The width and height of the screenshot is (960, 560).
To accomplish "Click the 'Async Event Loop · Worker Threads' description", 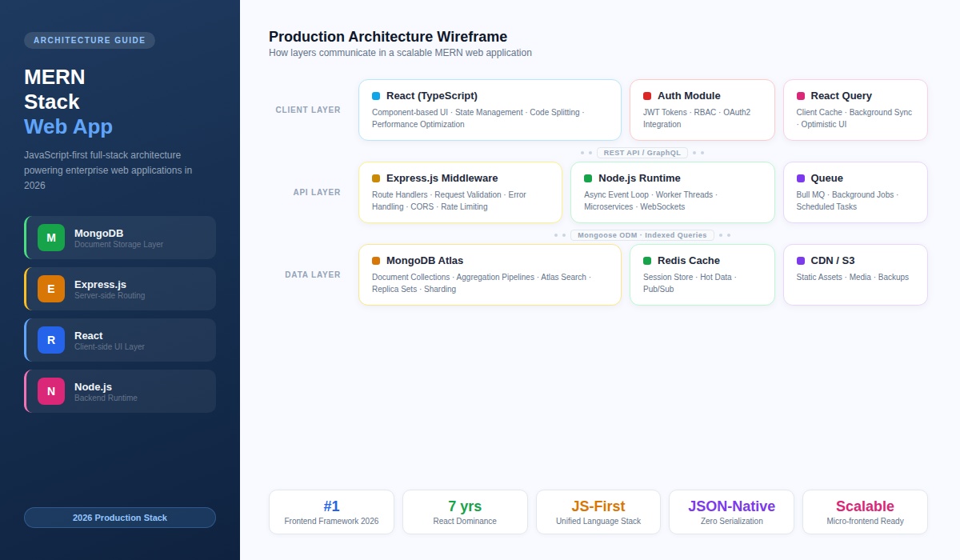I will click(x=650, y=201).
